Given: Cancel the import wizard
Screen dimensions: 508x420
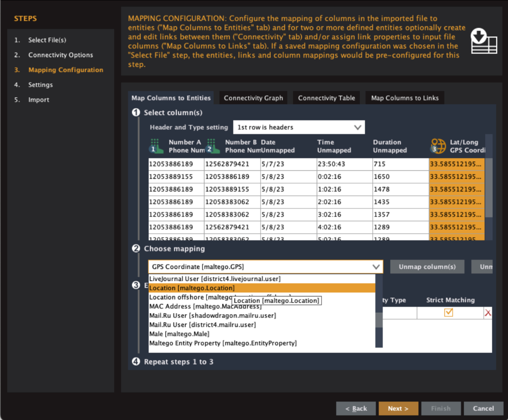Looking at the screenshot, I should point(483,408).
